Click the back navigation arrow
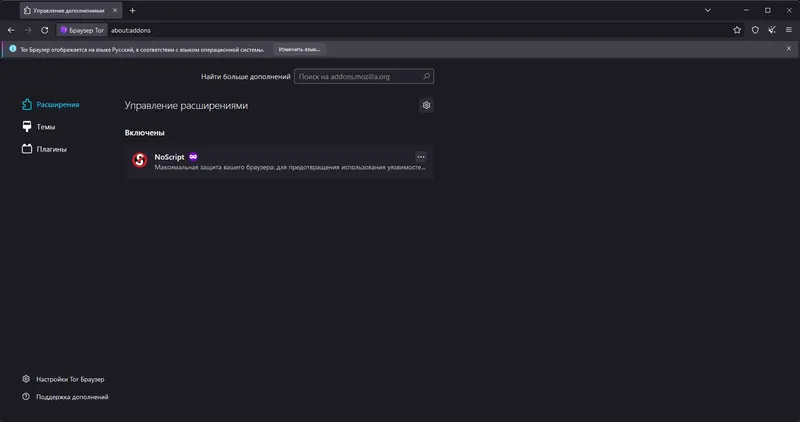Screen dimensions: 800x422 tap(11, 30)
